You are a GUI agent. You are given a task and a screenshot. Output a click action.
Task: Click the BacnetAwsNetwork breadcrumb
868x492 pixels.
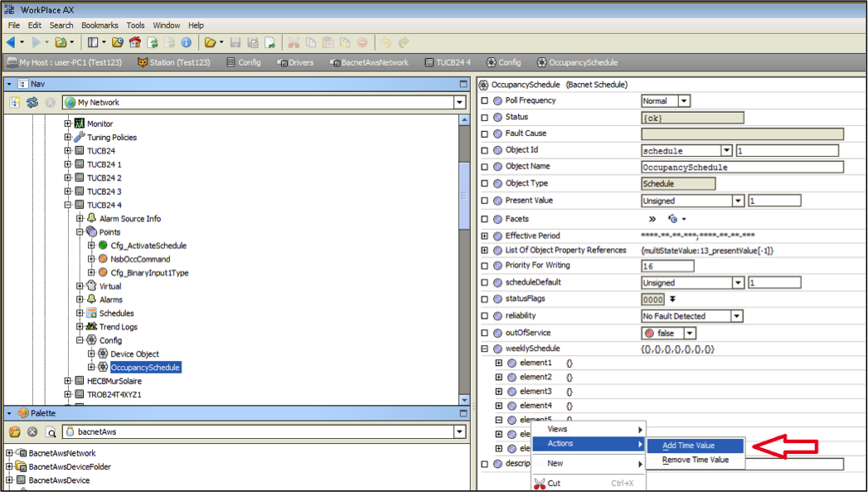369,62
